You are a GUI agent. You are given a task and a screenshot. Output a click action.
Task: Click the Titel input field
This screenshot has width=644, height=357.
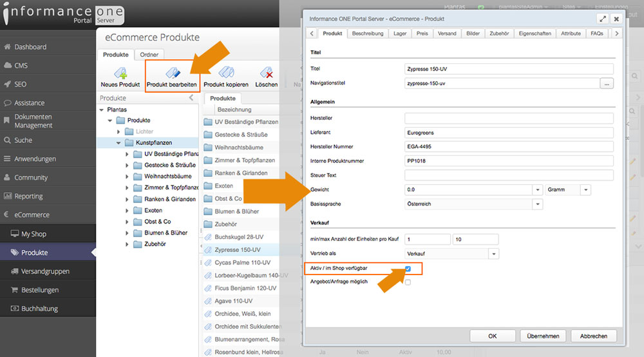coord(509,69)
